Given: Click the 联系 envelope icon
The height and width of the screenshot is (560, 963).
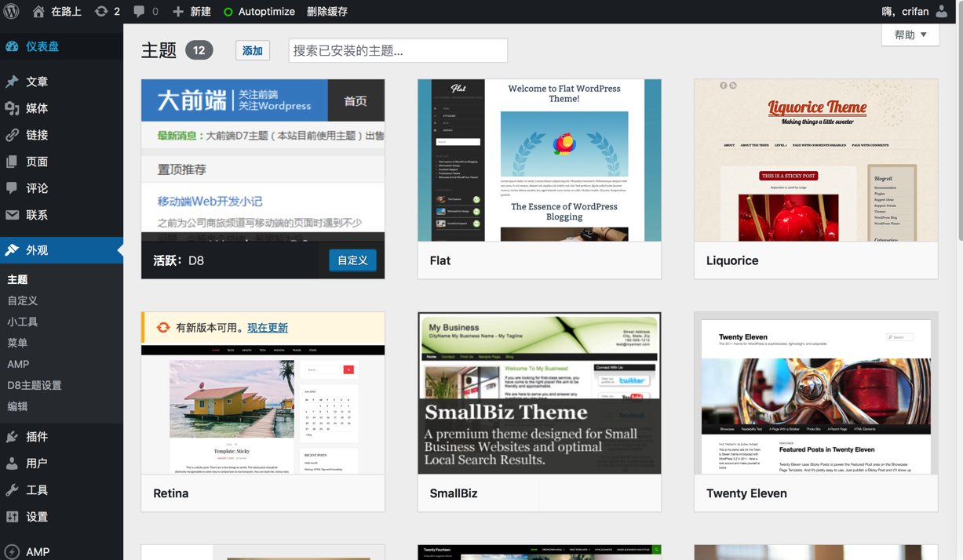Looking at the screenshot, I should pyautogui.click(x=12, y=215).
